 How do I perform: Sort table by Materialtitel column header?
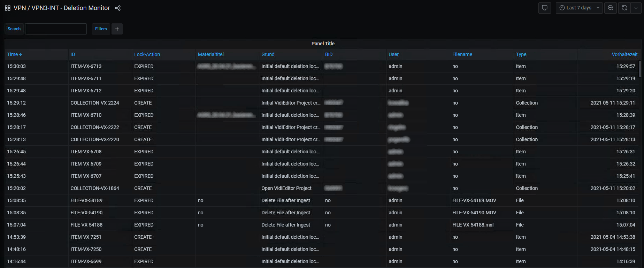(210, 54)
